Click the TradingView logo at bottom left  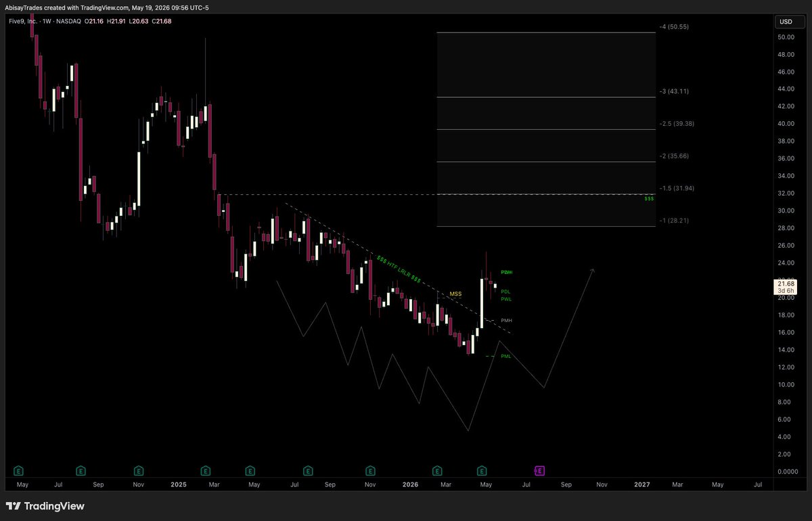point(45,506)
